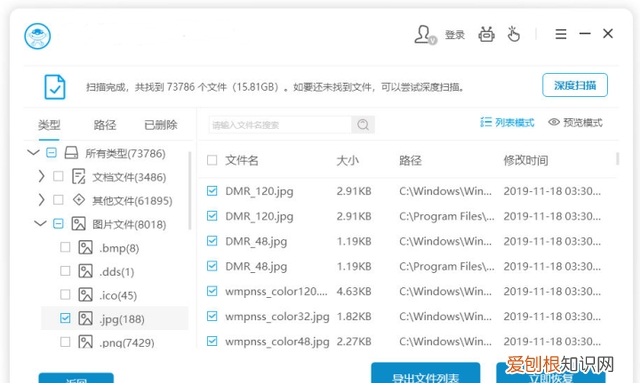Switch to 路径 tab
This screenshot has width=640, height=383.
click(105, 125)
